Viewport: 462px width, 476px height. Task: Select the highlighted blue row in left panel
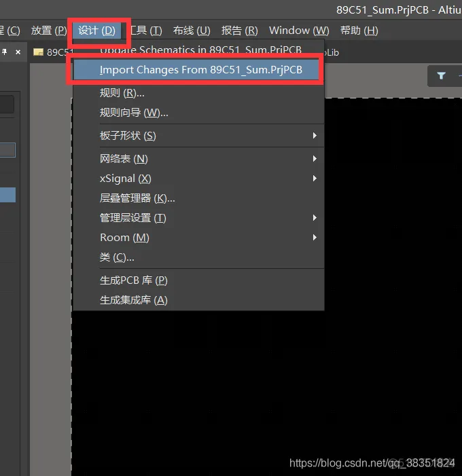click(x=7, y=195)
